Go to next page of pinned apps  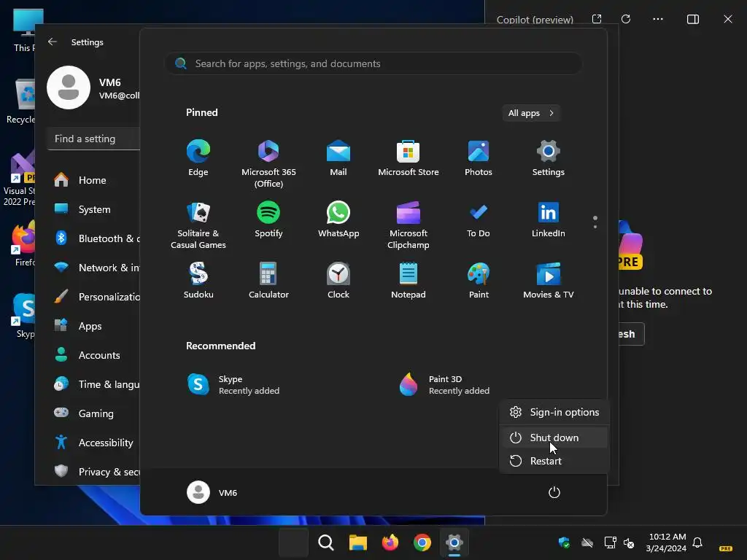pyautogui.click(x=595, y=226)
